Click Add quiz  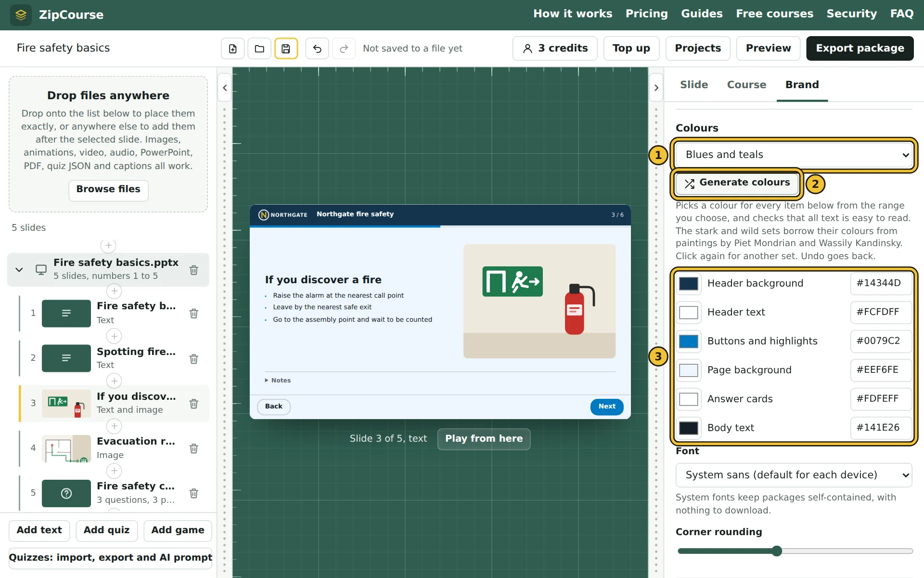(106, 530)
